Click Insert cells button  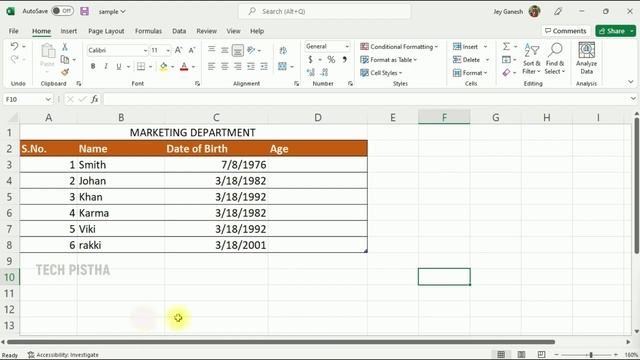click(465, 47)
